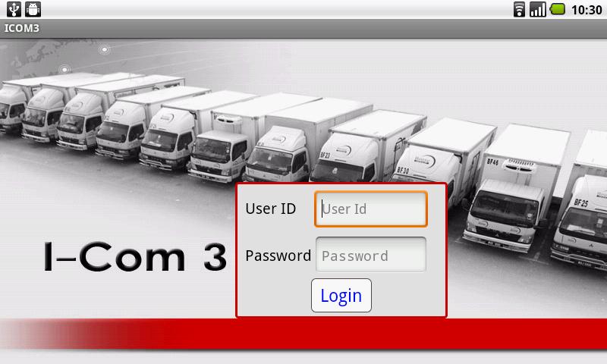The height and width of the screenshot is (364, 607).
Task: Tap the cellular signal bars icon
Action: (538, 9)
